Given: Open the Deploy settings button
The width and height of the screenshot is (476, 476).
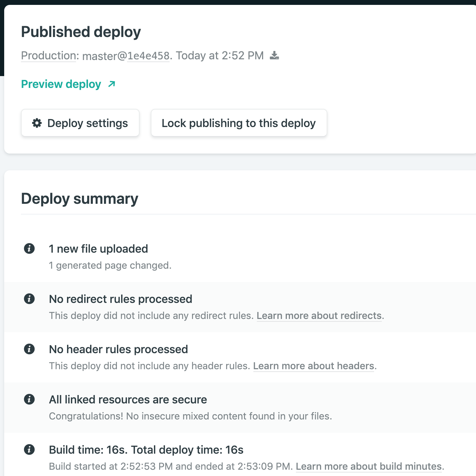Looking at the screenshot, I should (80, 123).
